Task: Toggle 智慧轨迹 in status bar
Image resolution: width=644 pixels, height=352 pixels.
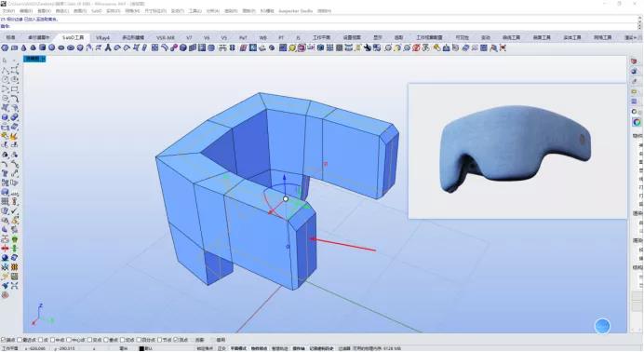Action: (x=279, y=348)
